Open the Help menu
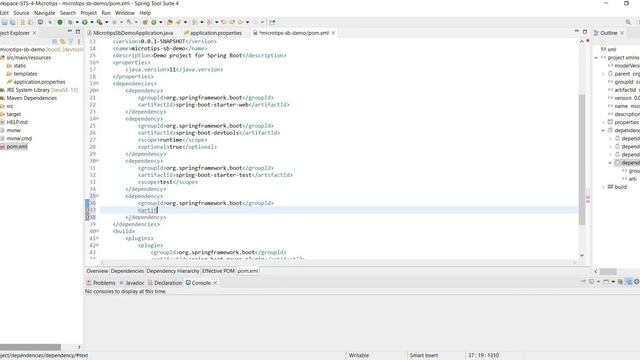This screenshot has width=640, height=360. (x=145, y=13)
